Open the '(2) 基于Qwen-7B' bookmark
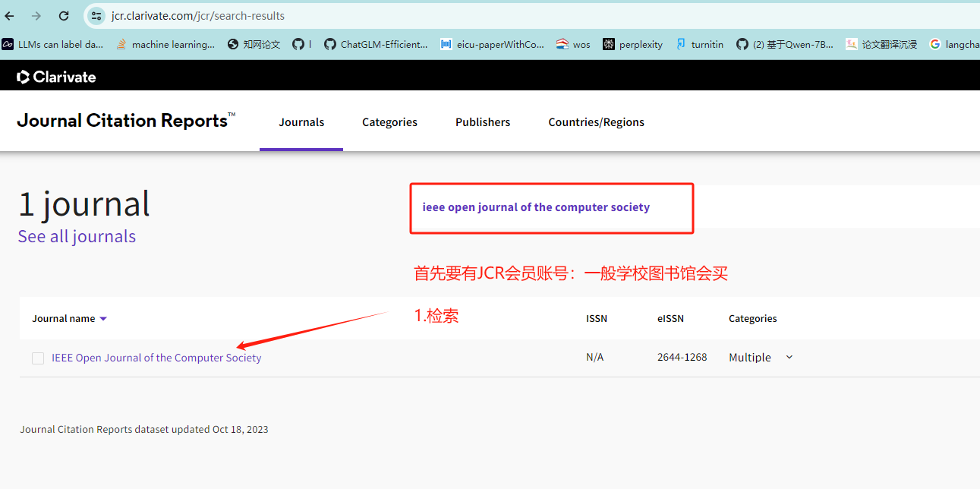 (x=785, y=44)
